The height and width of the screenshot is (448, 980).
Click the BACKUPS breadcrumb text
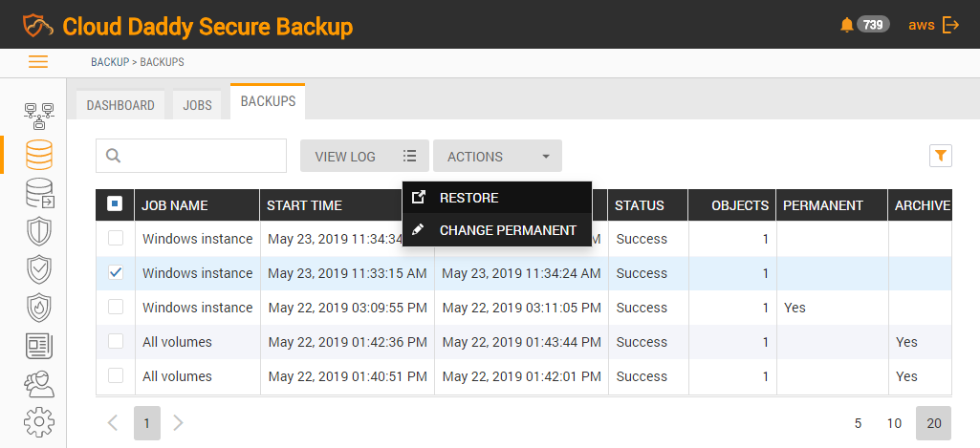pos(162,62)
